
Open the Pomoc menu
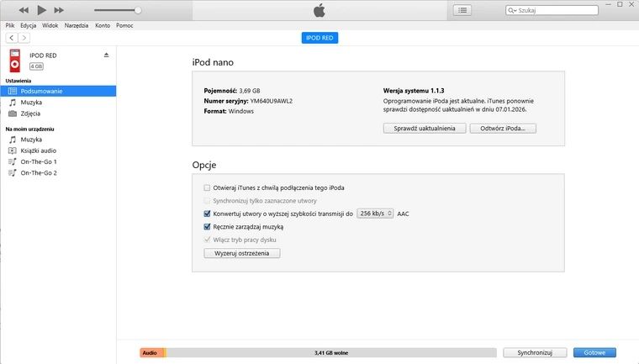pyautogui.click(x=124, y=25)
